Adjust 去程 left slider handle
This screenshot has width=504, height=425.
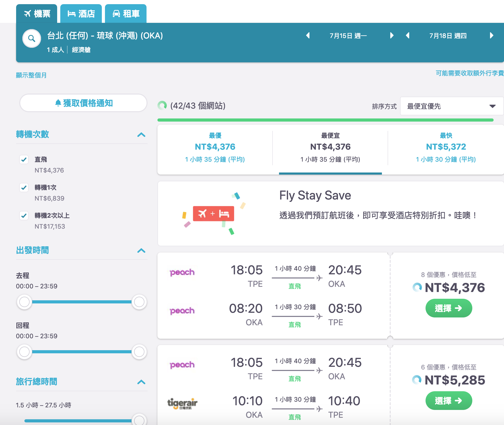[x=24, y=302]
